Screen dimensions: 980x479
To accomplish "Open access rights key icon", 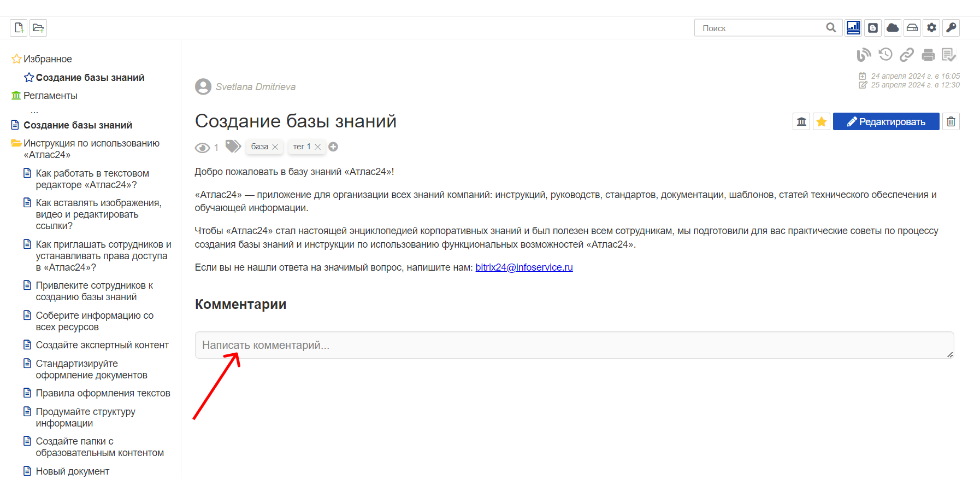I will [952, 28].
